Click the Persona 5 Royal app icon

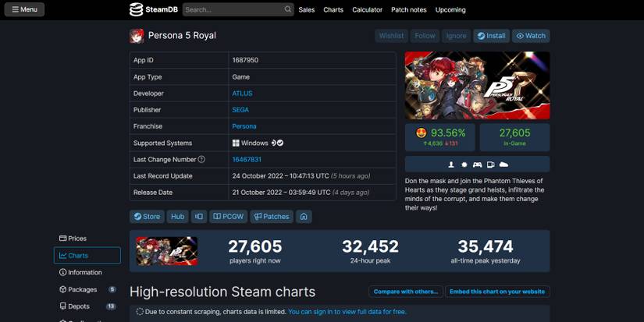(x=137, y=36)
